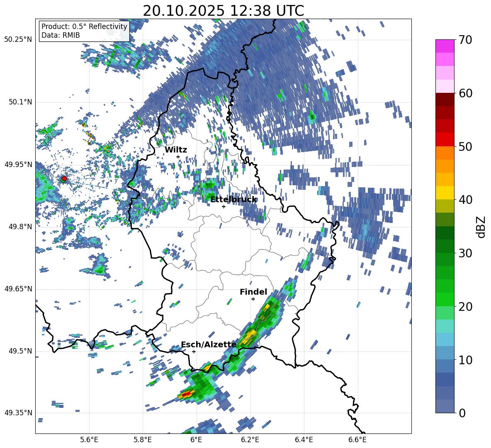Click the 6.2°E longitude label
Image resolution: width=491 pixels, height=448 pixels.
250,440
